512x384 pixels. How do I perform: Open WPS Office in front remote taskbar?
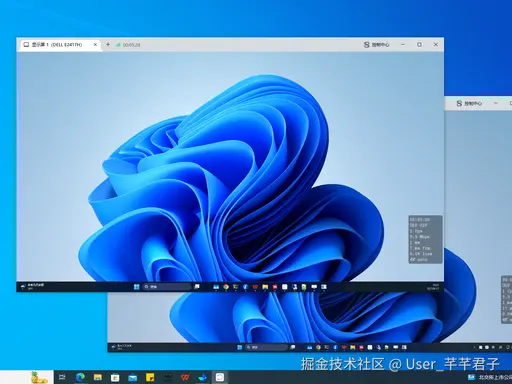(x=255, y=287)
